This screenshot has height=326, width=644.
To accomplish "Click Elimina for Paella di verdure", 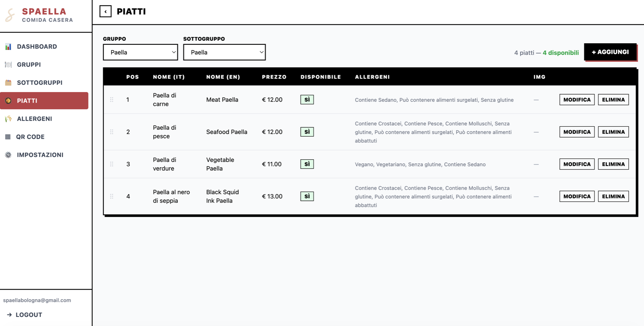I will click(613, 164).
